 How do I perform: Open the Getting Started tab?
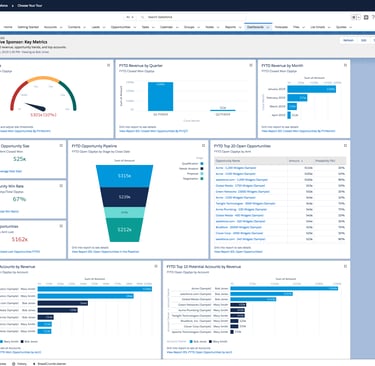click(28, 27)
